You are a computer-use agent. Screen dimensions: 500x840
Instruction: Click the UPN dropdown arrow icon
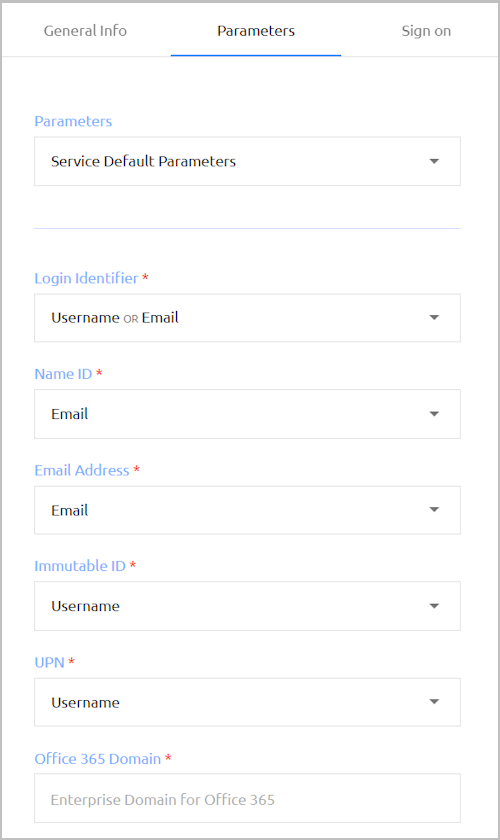pos(434,702)
